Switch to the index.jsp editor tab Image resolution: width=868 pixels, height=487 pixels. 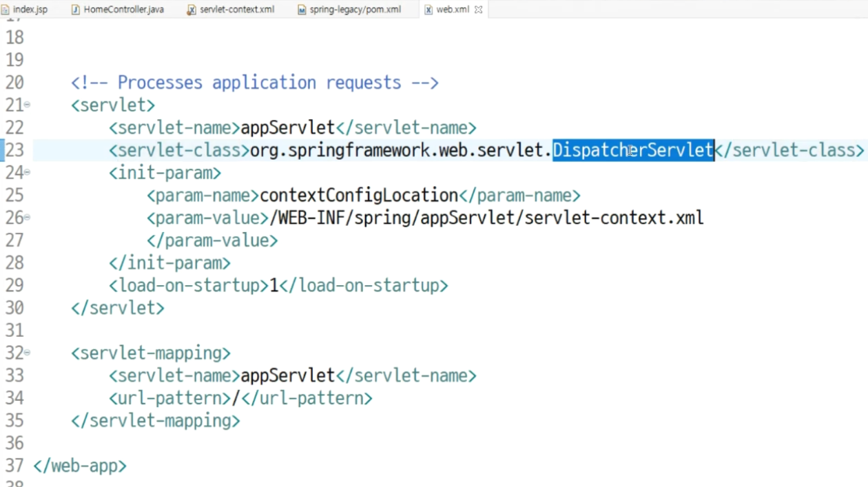pos(25,10)
